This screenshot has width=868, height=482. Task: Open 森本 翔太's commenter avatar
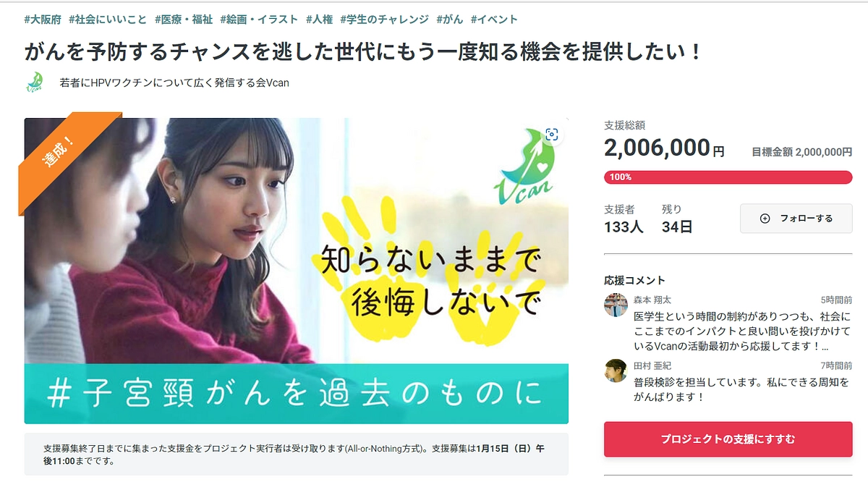coord(616,305)
